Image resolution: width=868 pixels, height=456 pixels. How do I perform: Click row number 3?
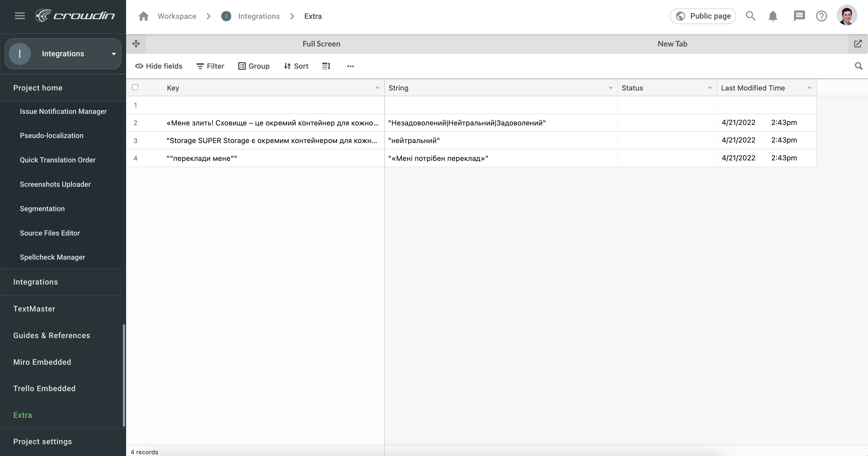135,141
